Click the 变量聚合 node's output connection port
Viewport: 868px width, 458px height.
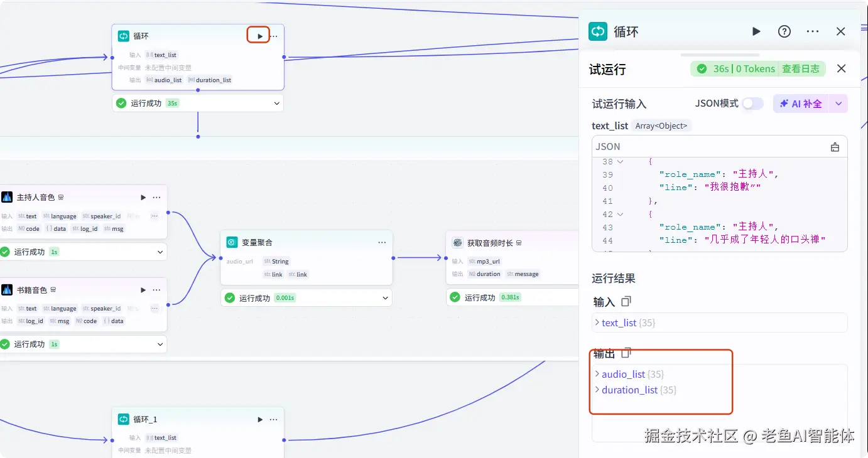tap(393, 257)
